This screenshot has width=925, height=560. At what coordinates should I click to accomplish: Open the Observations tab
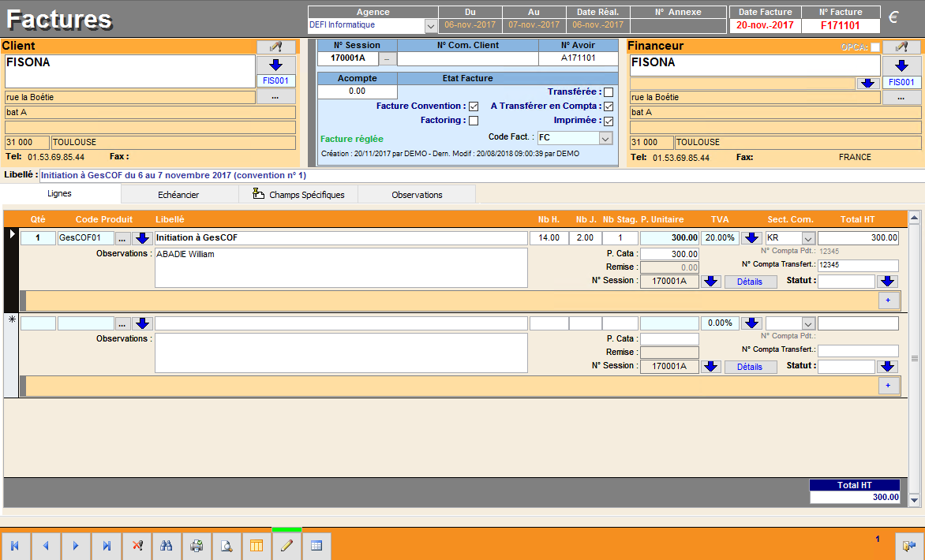coord(417,195)
